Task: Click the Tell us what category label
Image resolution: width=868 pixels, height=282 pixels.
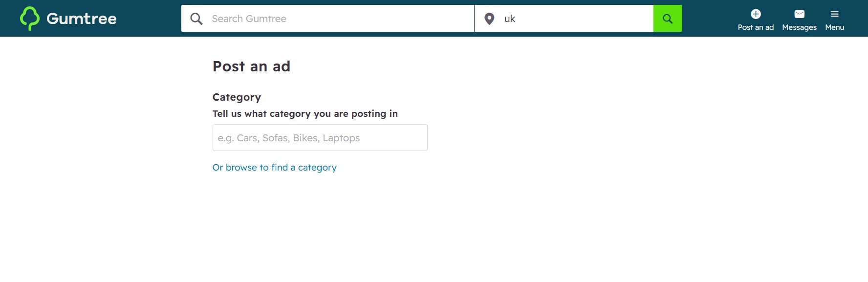Action: 305,114
